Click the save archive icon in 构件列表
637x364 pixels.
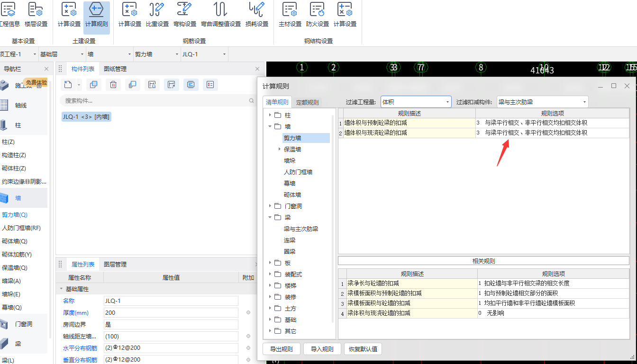click(x=152, y=85)
